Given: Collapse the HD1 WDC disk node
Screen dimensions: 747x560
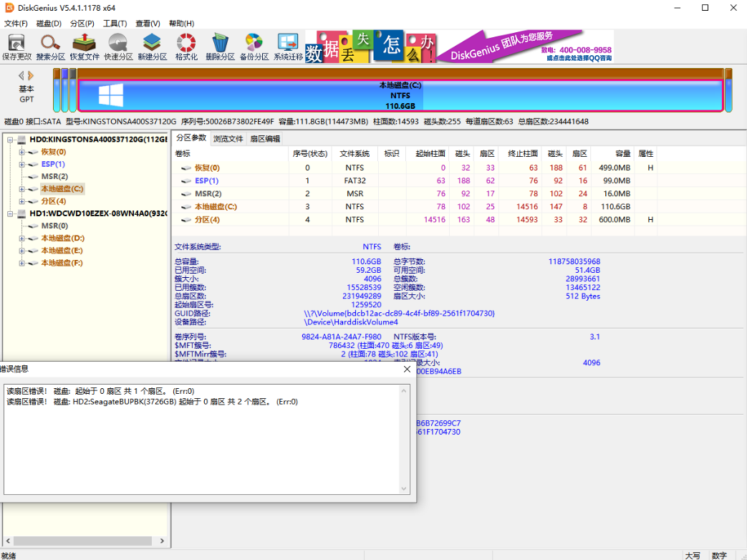Looking at the screenshot, I should (x=9, y=214).
